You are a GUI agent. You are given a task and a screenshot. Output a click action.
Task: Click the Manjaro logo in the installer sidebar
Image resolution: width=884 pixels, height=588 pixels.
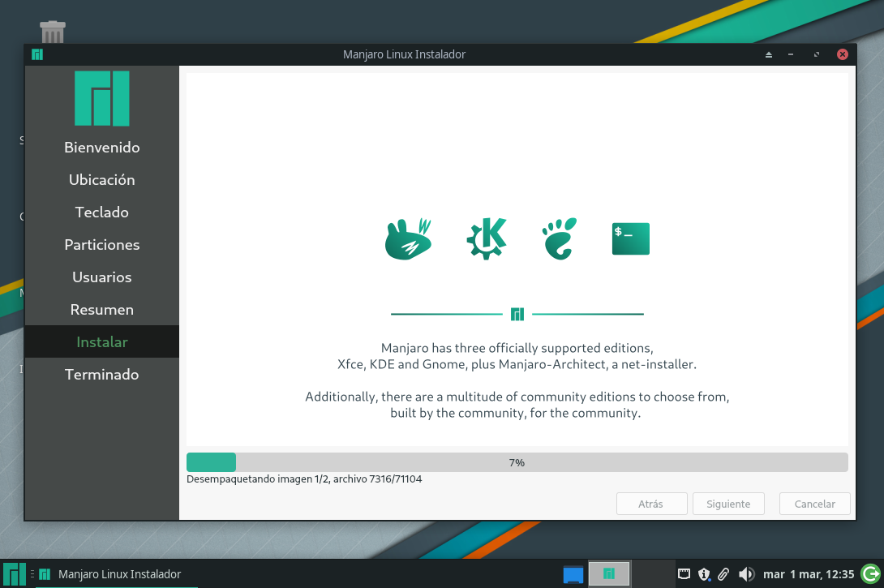click(x=101, y=98)
